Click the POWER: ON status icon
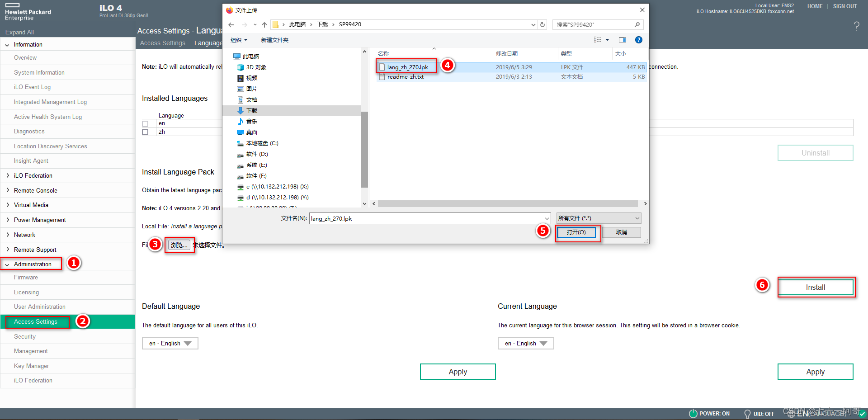Screen dimensions: 868x420 tap(693, 414)
